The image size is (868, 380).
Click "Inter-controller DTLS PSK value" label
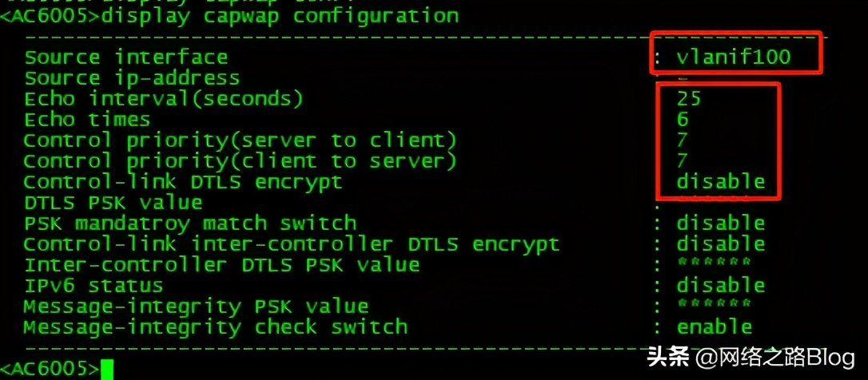(221, 265)
